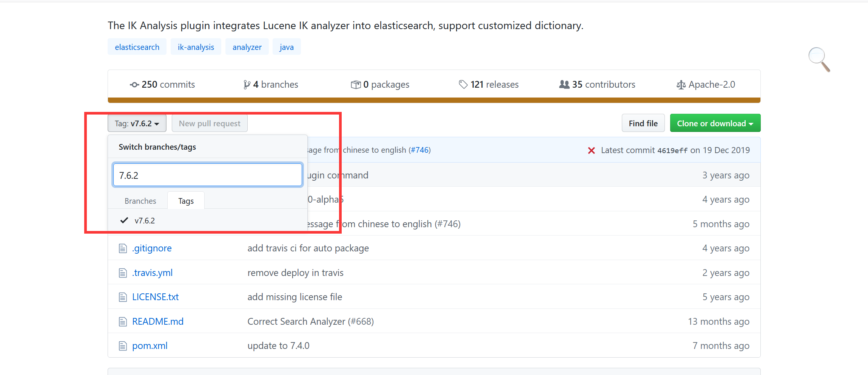Click the New pull request button
868x375 pixels.
[209, 123]
